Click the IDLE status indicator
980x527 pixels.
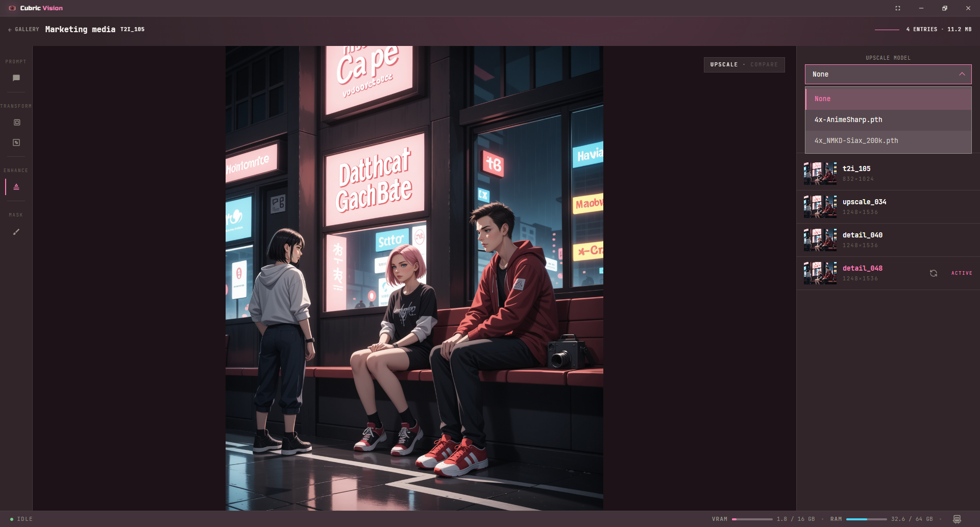pos(21,519)
